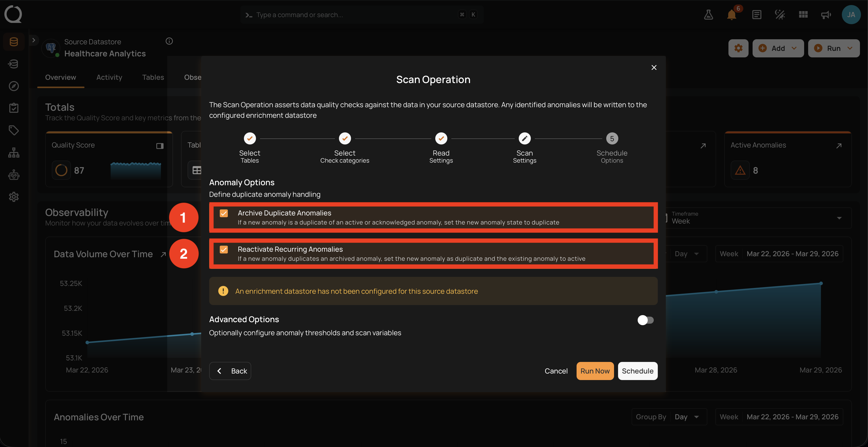Image resolution: width=868 pixels, height=447 pixels.
Task: Go to Scan Settings step
Action: pos(524,148)
